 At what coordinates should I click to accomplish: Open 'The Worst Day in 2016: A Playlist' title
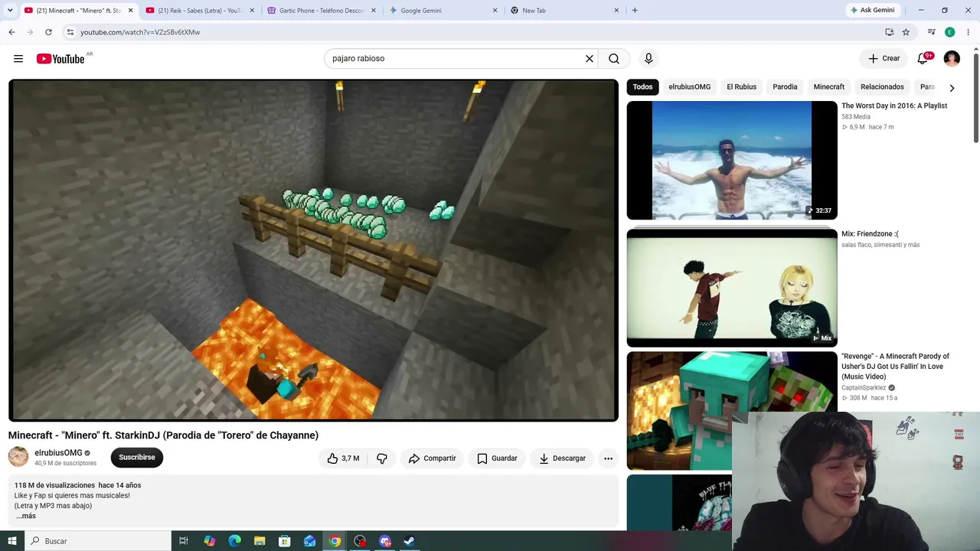pyautogui.click(x=894, y=106)
